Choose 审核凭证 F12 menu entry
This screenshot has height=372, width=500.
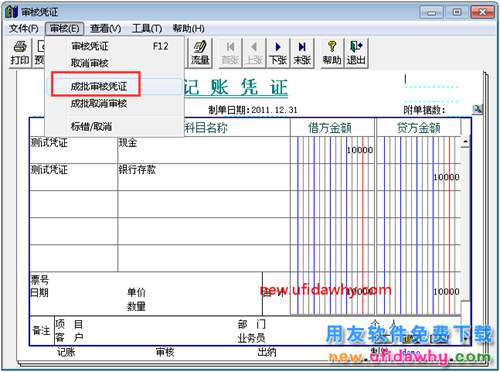(x=115, y=46)
